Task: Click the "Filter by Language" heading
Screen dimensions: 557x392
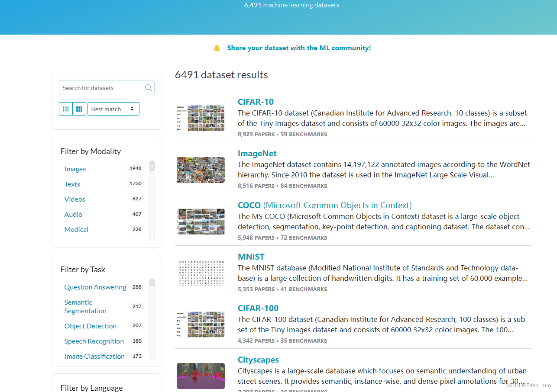Action: [91, 388]
